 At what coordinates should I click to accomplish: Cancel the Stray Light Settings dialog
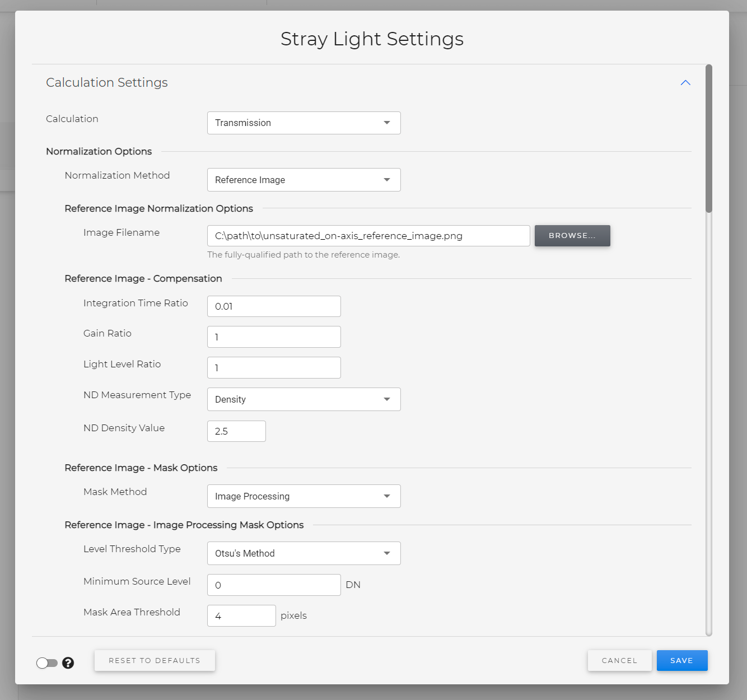pos(619,660)
